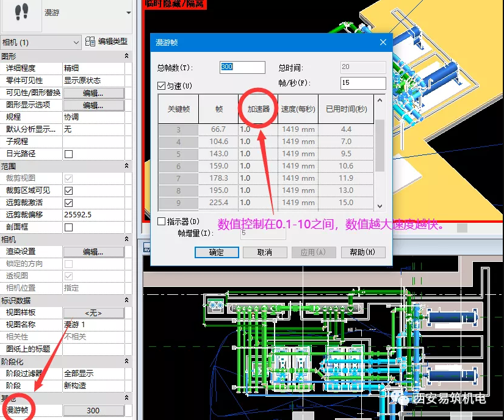Viewport: 504px width, 420px height.
Task: Open walkthrough frames via the 300 button
Action: pyautogui.click(x=93, y=411)
